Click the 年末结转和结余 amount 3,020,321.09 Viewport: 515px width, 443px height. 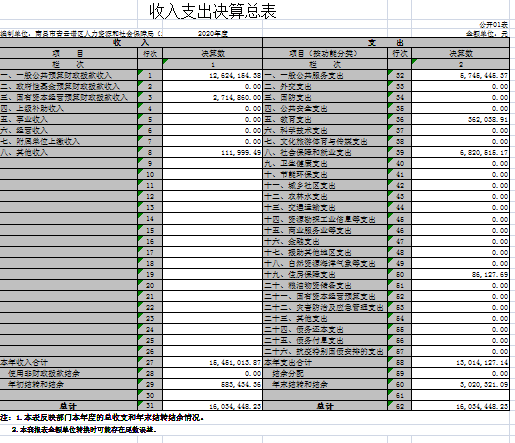pyautogui.click(x=460, y=384)
